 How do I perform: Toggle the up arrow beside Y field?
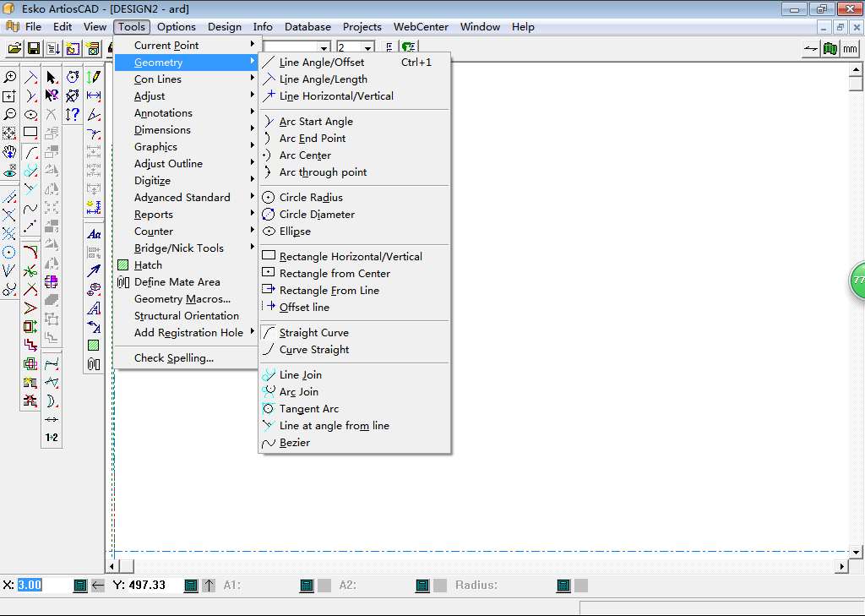(x=209, y=585)
